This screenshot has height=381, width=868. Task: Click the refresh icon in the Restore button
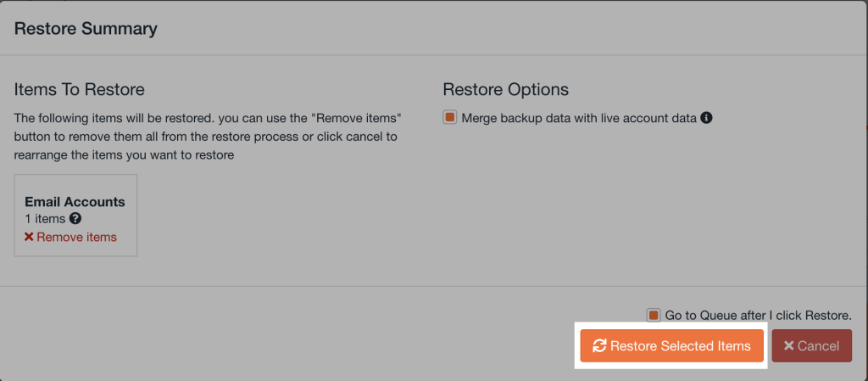click(x=599, y=345)
